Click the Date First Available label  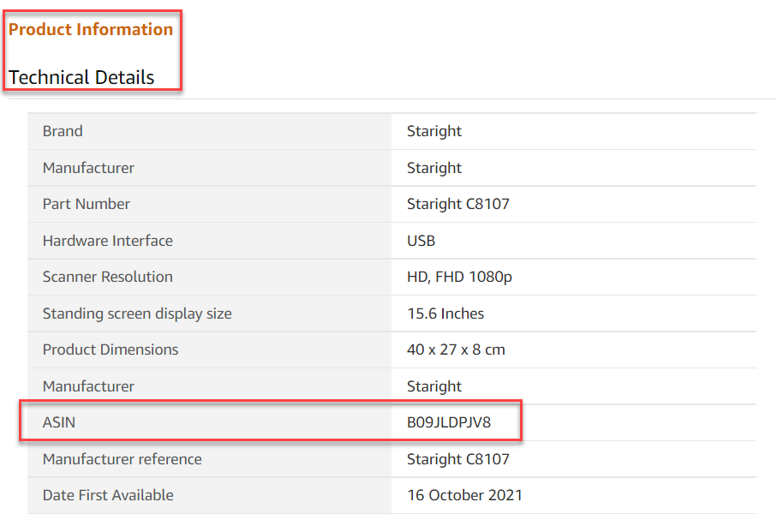108,495
